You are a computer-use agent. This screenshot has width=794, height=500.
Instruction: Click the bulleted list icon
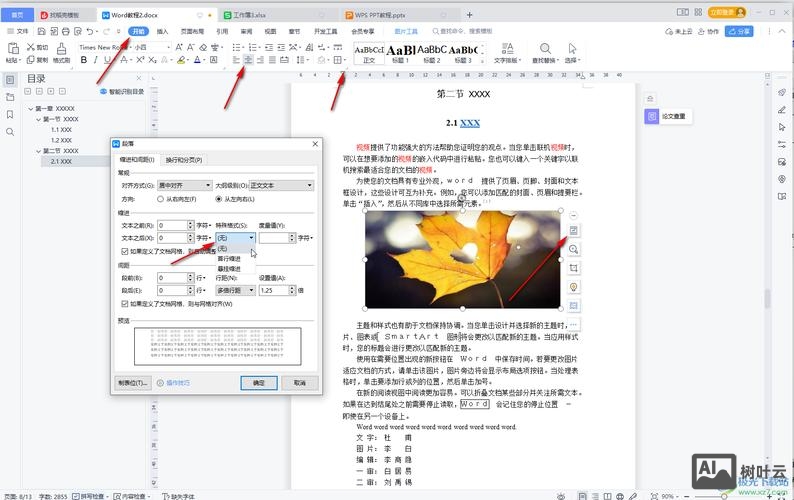point(236,47)
